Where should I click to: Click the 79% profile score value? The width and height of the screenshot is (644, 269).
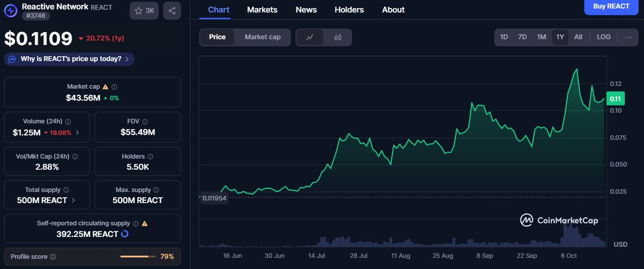click(167, 257)
